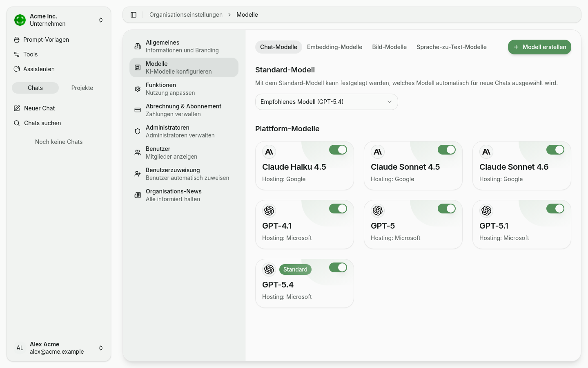Click the Modelle breadcrumb text
The width and height of the screenshot is (588, 368).
click(247, 15)
